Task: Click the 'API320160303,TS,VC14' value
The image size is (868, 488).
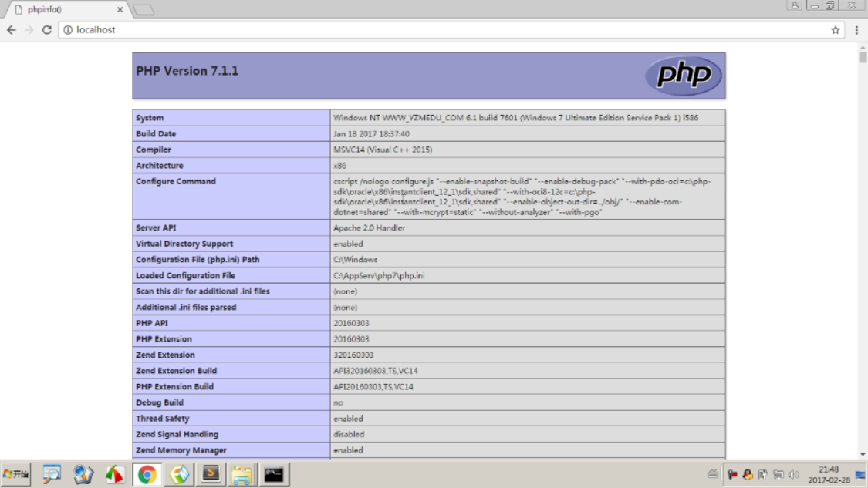Action: 375,371
